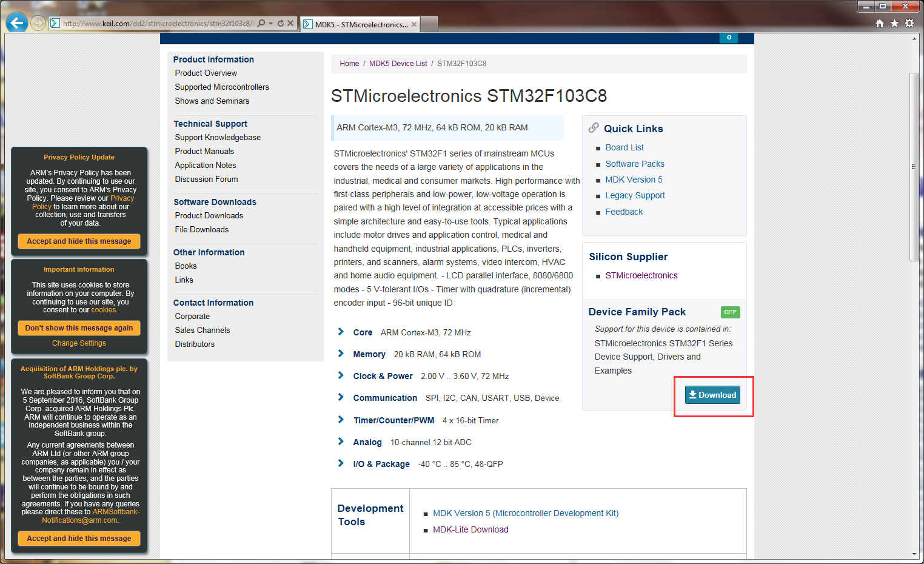Click the page vertical scrollbar thumb

click(x=914, y=167)
